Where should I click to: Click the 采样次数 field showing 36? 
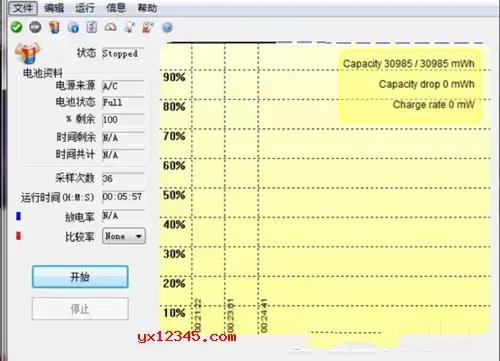[x=123, y=178]
